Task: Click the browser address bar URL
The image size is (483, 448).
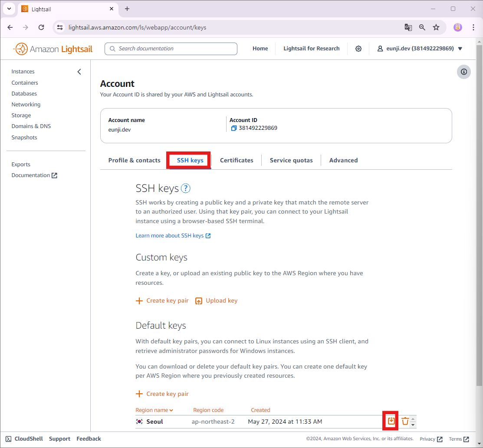Action: (138, 27)
